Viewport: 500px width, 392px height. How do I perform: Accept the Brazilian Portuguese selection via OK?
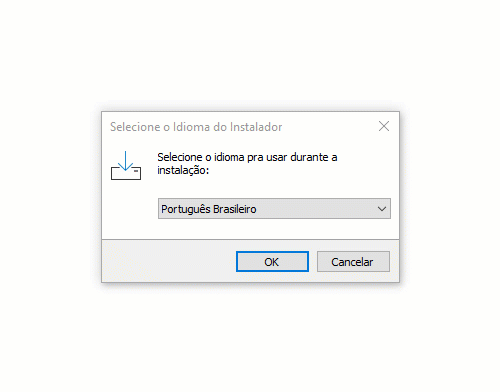(272, 262)
